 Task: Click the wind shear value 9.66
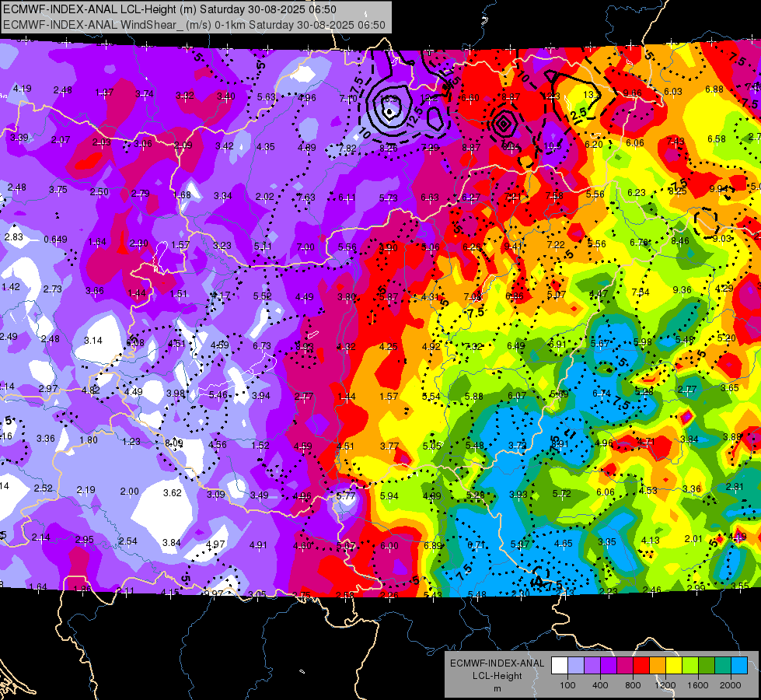pyautogui.click(x=633, y=93)
